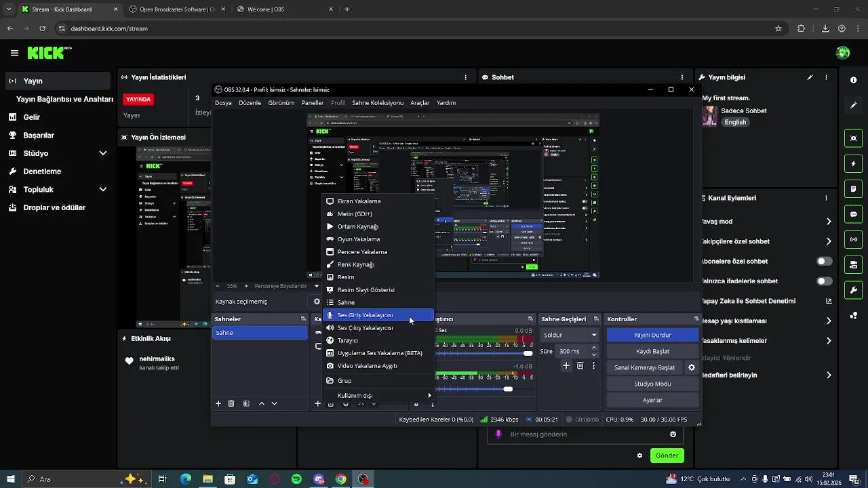Increase Süre transition duration stepper
The width and height of the screenshot is (868, 488).
click(x=594, y=348)
